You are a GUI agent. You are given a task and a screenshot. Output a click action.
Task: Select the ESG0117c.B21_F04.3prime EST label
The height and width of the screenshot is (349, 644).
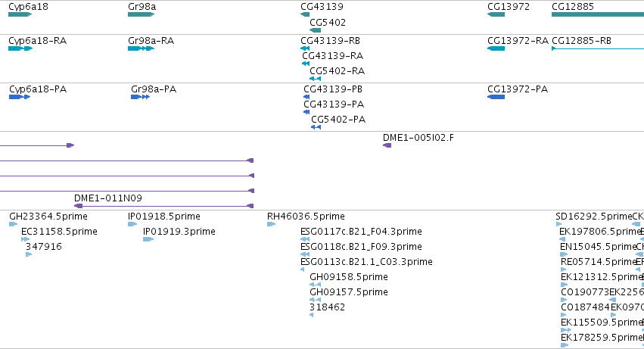point(361,232)
